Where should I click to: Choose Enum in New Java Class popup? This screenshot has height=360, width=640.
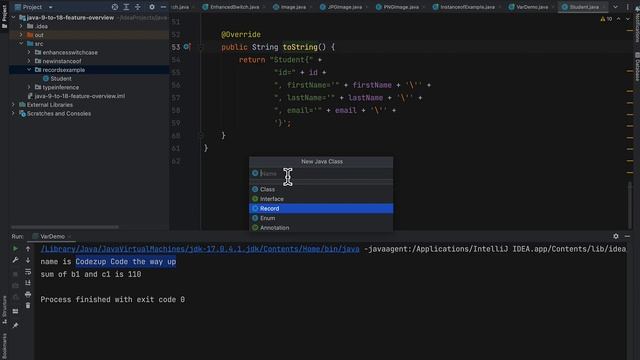point(321,218)
